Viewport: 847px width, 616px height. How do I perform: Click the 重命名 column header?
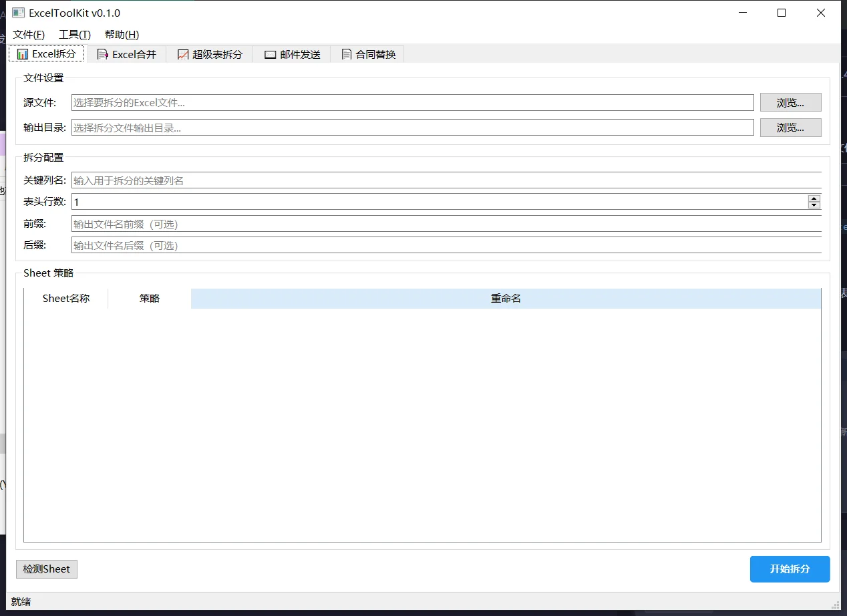point(506,299)
